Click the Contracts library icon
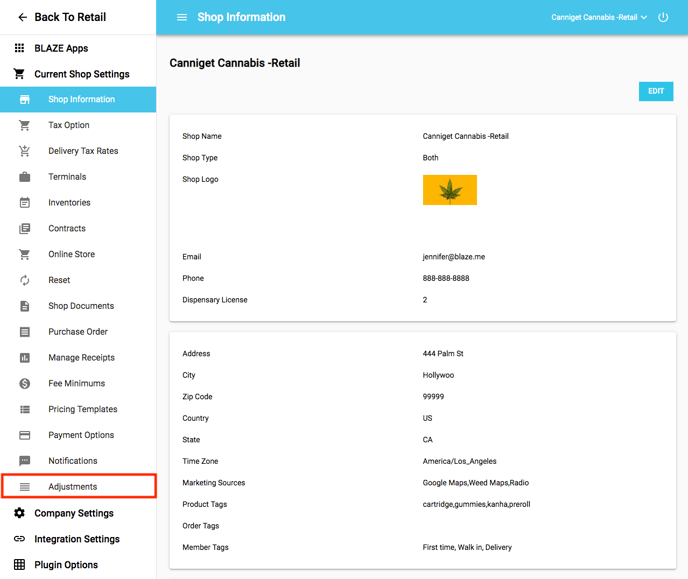The height and width of the screenshot is (579, 688). click(25, 229)
